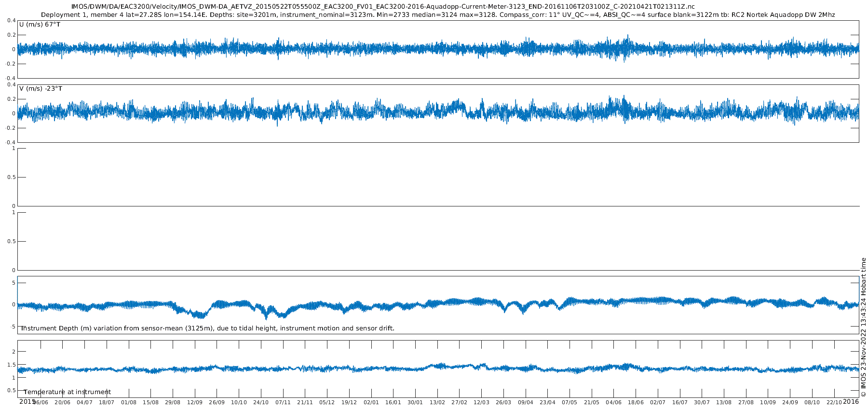Click the 0.4 tick on V velocity axis
This screenshot has width=868, height=410.
click(12, 84)
